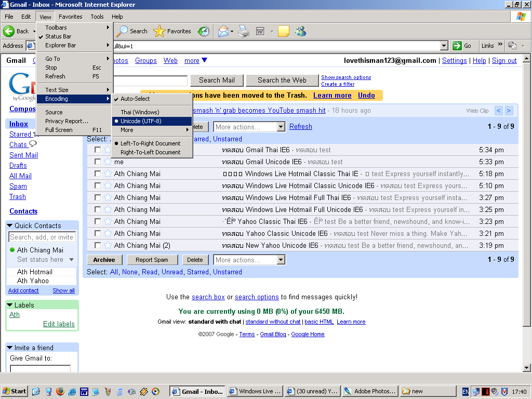
Task: Open the Mail envelope toolbar icon
Action: pos(223,31)
